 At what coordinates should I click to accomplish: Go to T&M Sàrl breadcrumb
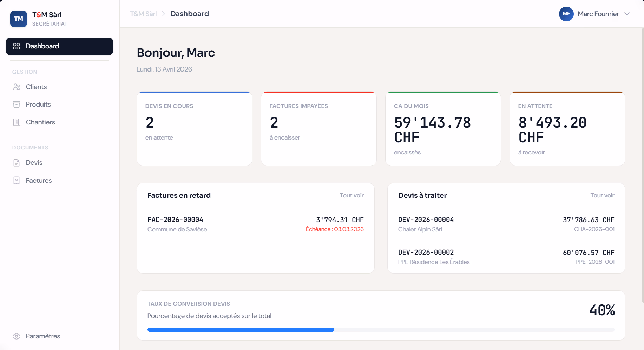(143, 14)
